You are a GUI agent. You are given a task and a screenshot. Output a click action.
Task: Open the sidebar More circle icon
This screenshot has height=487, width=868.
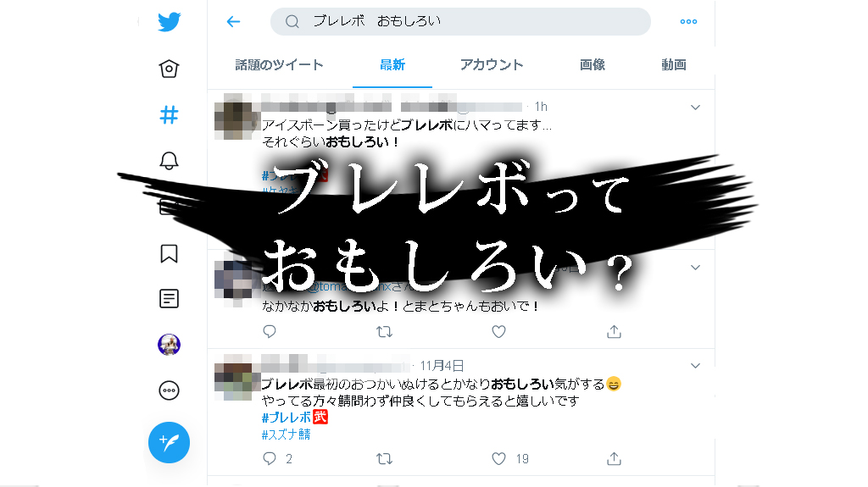(169, 390)
